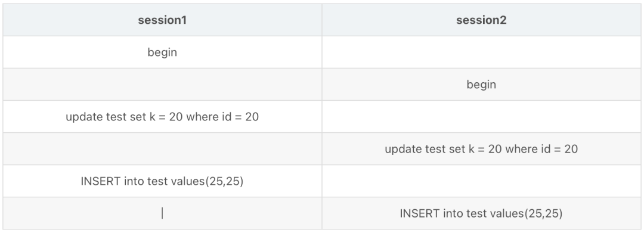Select the begin cell under session1
Screen dimensions: 644x233
pyautogui.click(x=162, y=52)
